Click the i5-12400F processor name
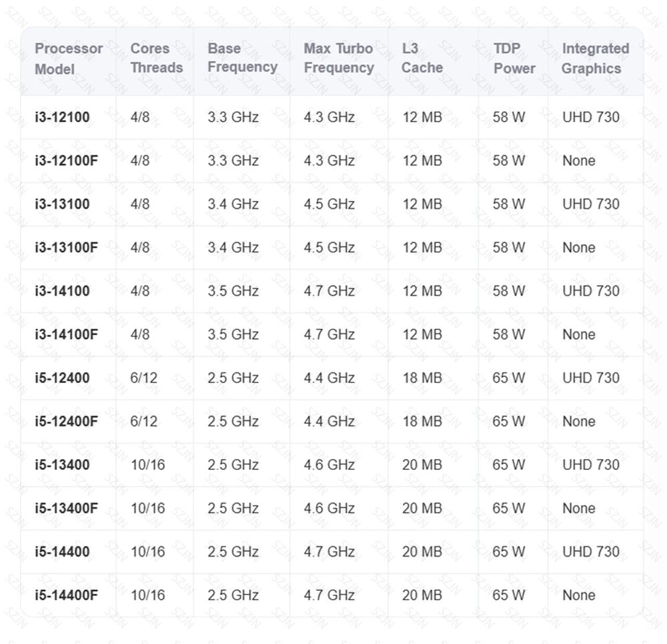Viewport: 667px width, 644px height. [x=66, y=421]
